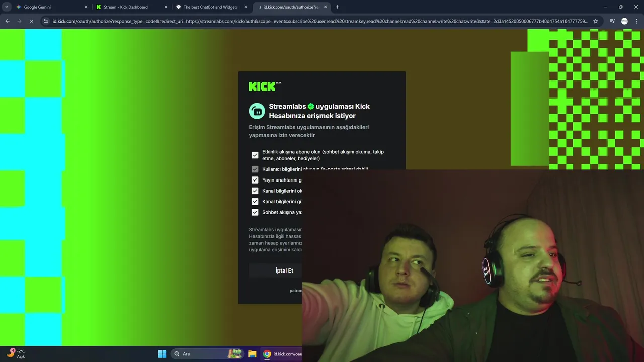644x362 pixels.
Task: Toggle 'Yayın anahtarını' permission checkbox
Action: click(x=255, y=180)
